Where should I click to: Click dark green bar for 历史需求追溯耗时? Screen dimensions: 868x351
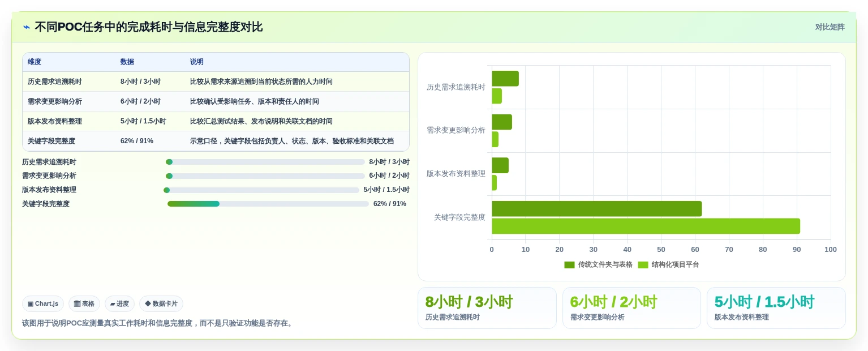(x=505, y=79)
